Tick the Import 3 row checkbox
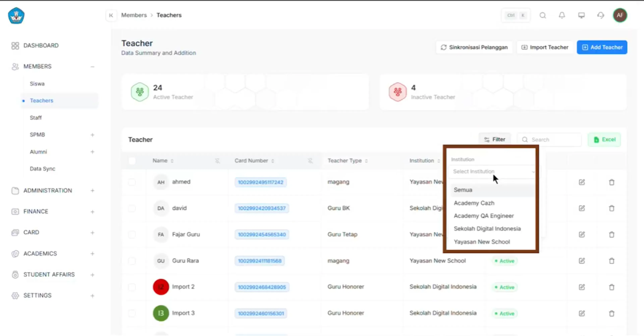 tap(132, 313)
